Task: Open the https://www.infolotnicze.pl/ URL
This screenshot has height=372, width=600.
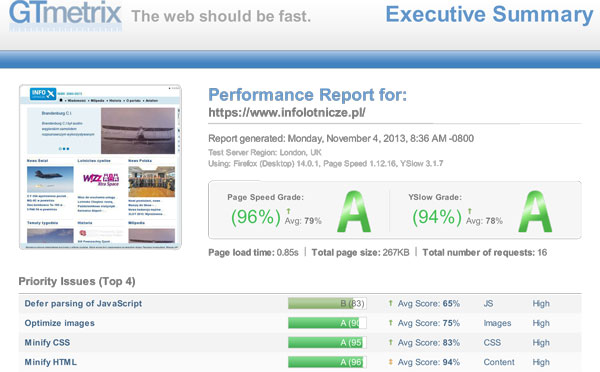Action: click(x=287, y=113)
